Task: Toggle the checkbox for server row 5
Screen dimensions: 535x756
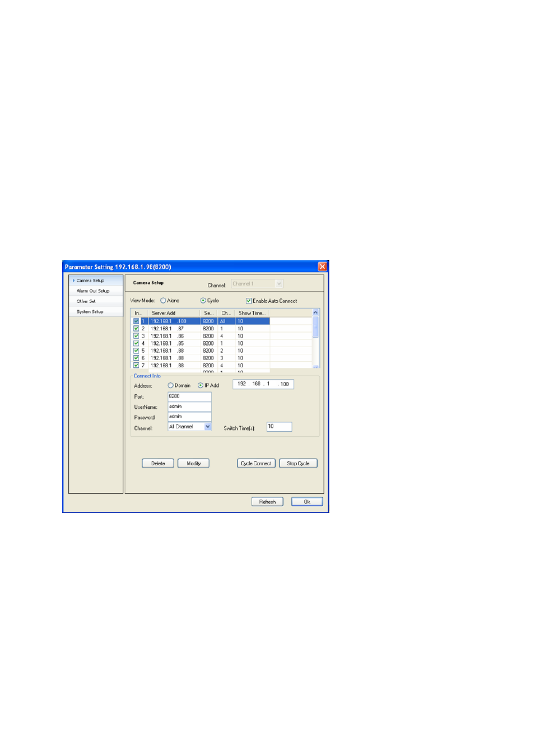Action: (136, 351)
